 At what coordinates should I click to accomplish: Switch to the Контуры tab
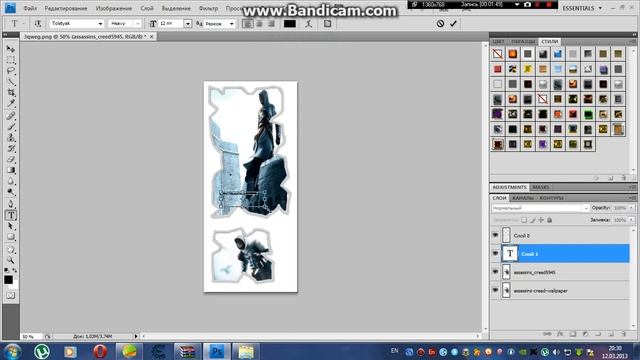coord(551,198)
